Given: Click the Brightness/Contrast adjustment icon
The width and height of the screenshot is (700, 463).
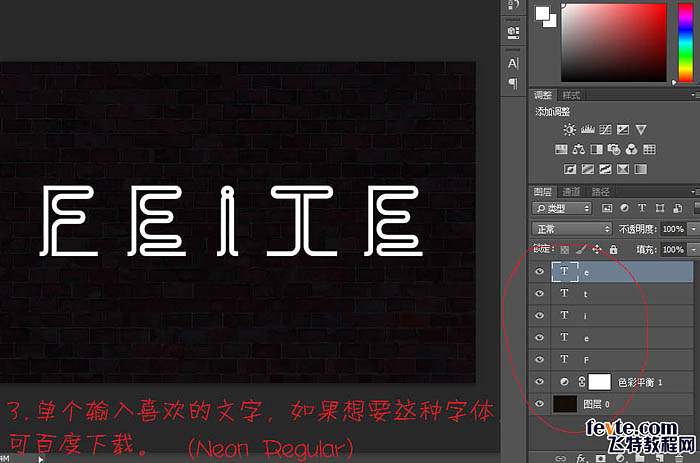Looking at the screenshot, I should click(569, 130).
